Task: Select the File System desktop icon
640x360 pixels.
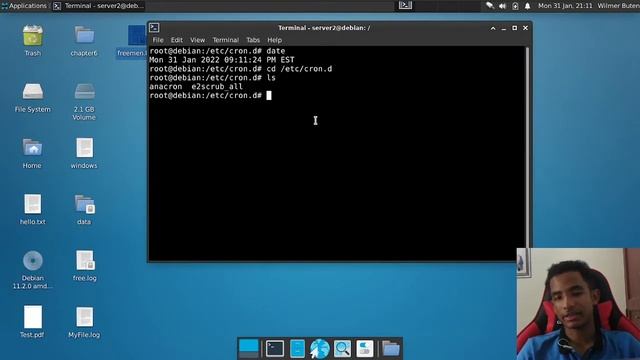Action: tap(33, 92)
